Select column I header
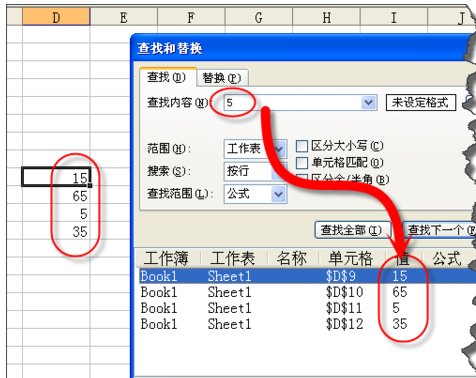Viewport: 476px width, 378px height. 394,17
